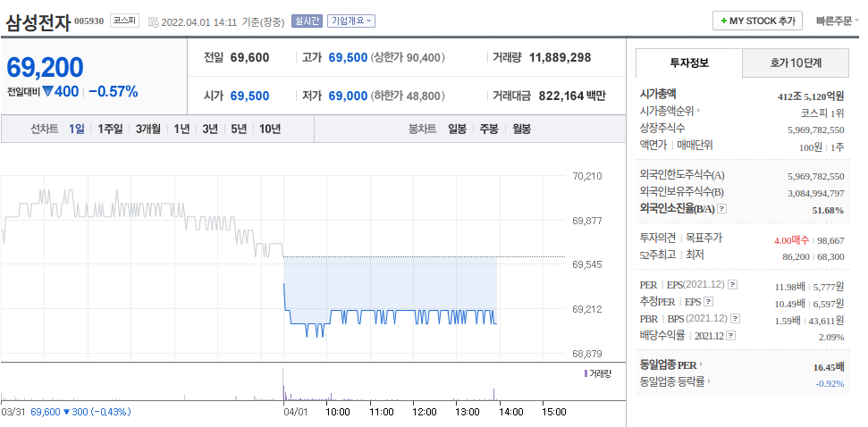868x427 pixels.
Task: Open the 동일업종 PER link
Action: coord(668,365)
